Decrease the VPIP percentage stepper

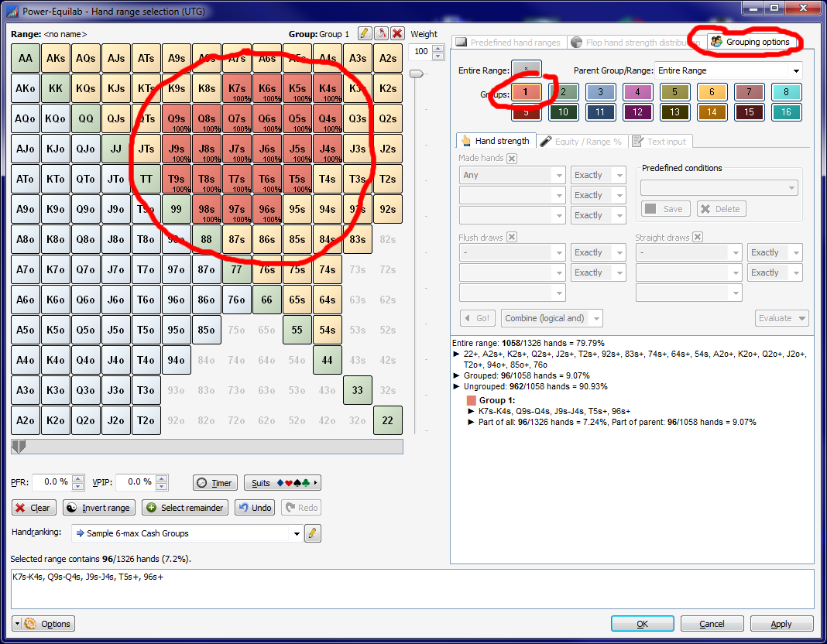[x=162, y=486]
